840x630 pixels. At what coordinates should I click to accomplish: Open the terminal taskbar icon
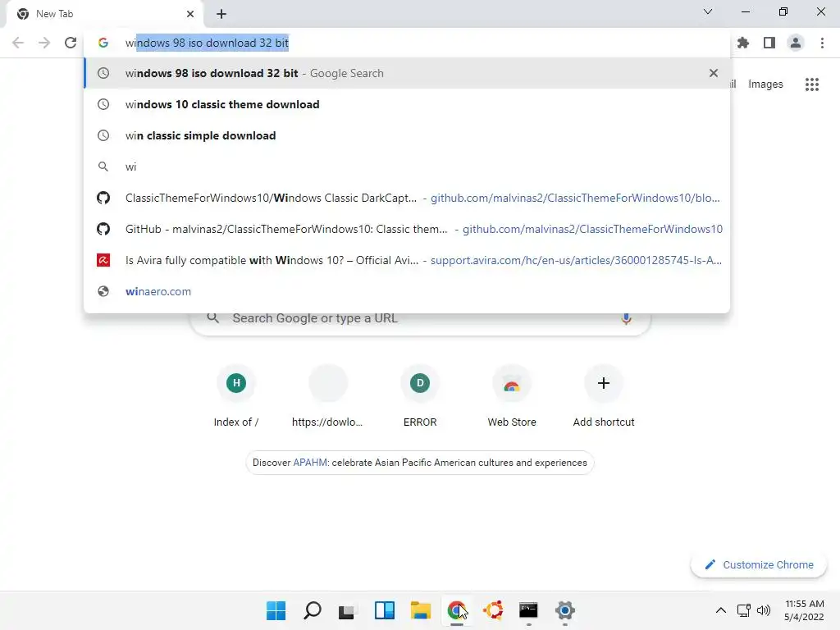529,610
